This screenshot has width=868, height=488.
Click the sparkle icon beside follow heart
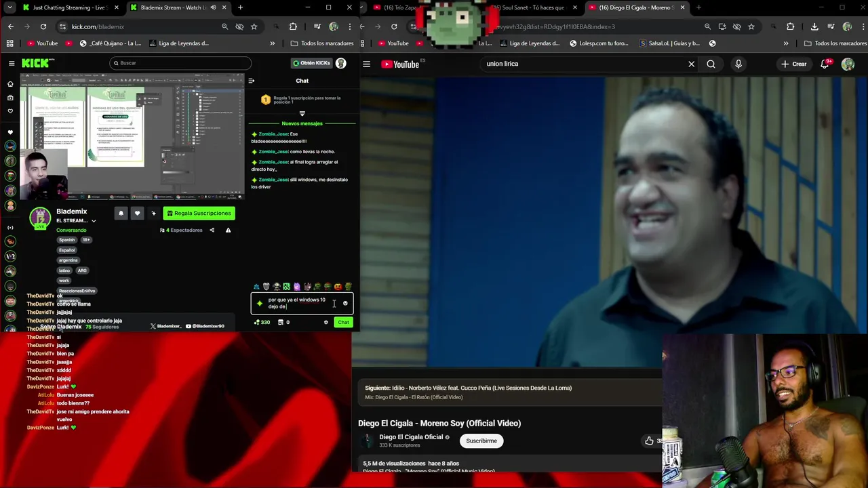point(153,213)
